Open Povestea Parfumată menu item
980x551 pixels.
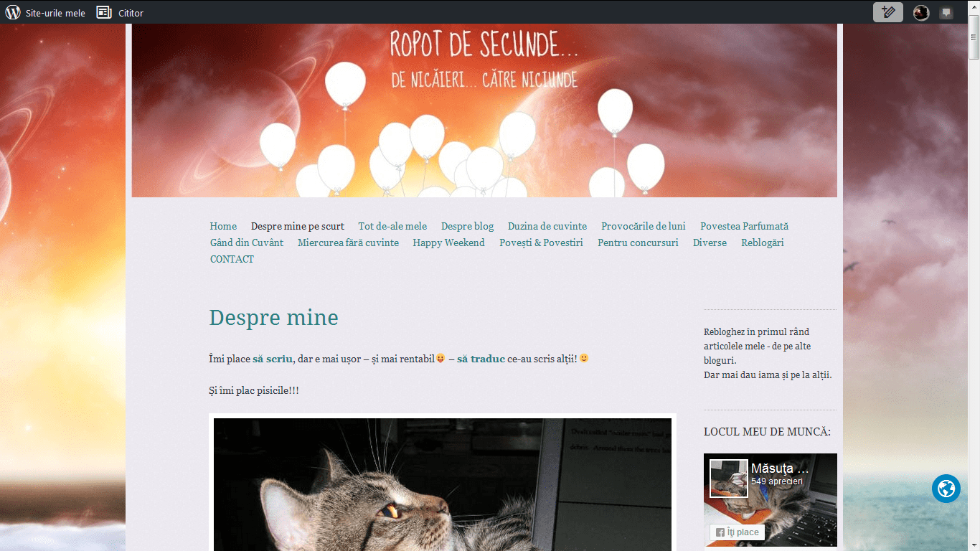(x=744, y=226)
